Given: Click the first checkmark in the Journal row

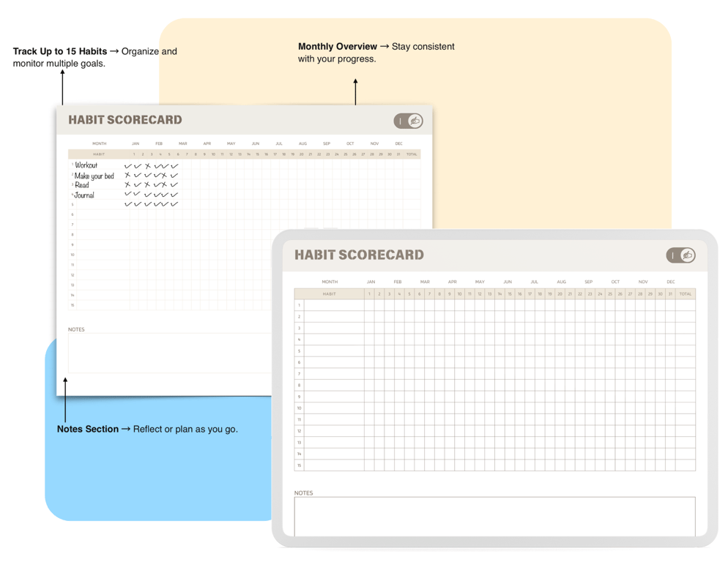Looking at the screenshot, I should pos(128,194).
